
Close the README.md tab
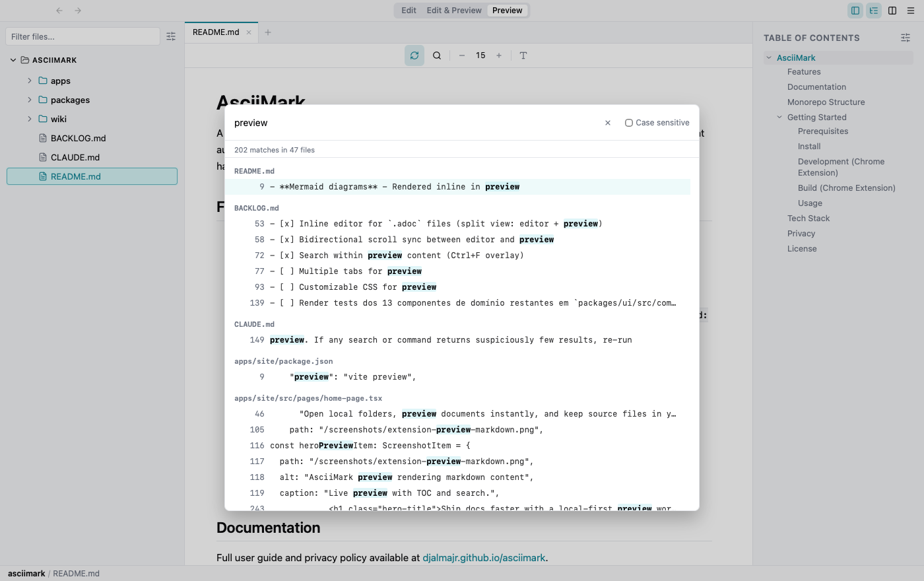click(x=249, y=32)
